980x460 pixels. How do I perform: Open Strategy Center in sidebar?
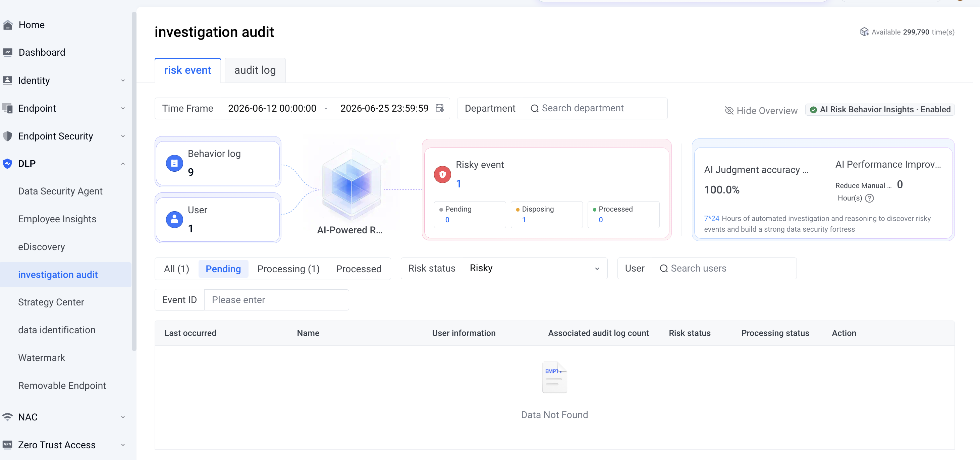(51, 302)
